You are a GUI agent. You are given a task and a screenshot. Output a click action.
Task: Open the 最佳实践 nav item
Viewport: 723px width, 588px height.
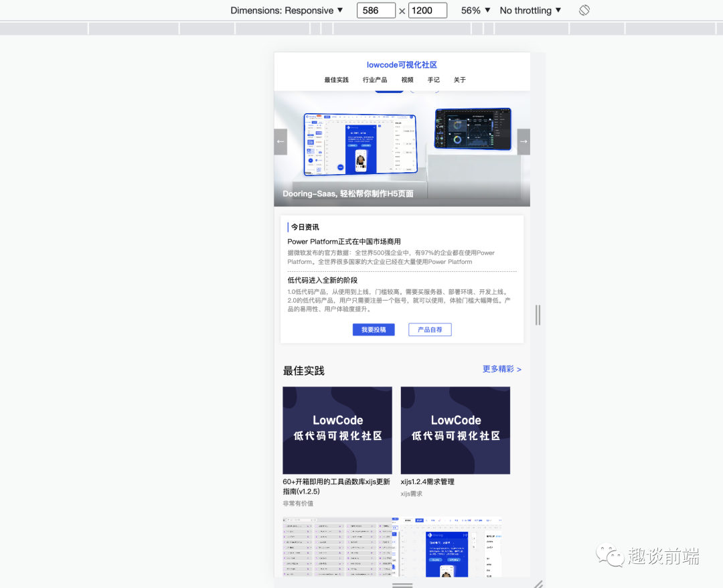tap(337, 80)
